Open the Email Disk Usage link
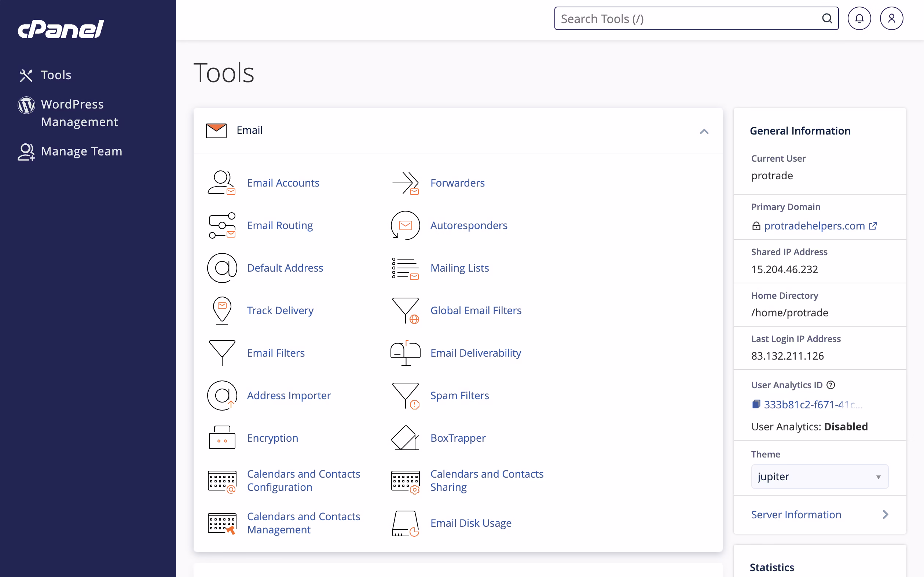 coord(471,523)
